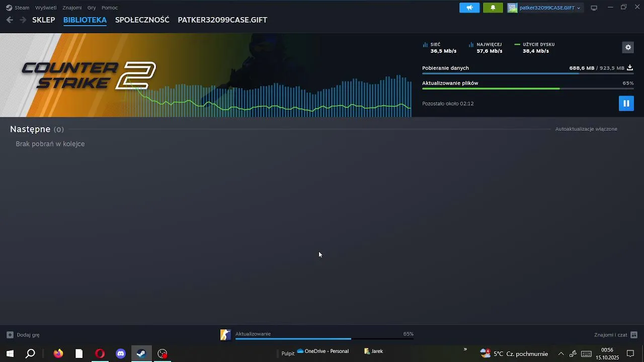Click the megaphone announcements button
Screen dimensions: 644x362
point(469,8)
